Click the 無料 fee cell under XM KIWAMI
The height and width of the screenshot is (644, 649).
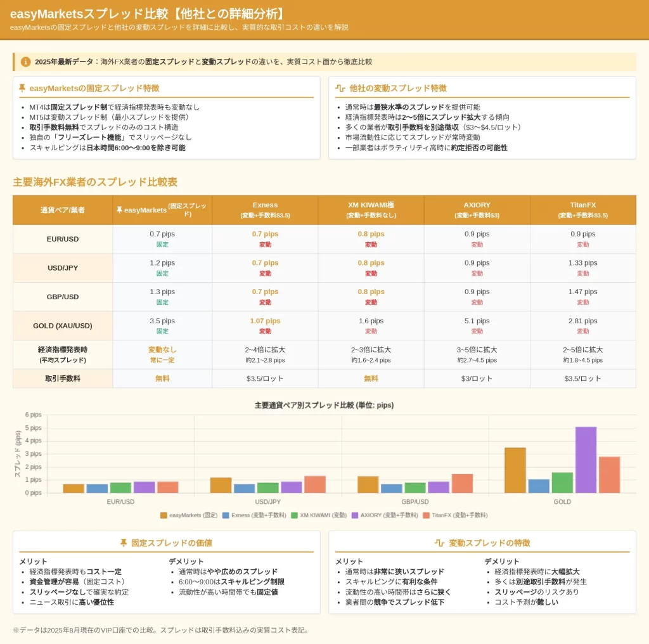tap(371, 378)
